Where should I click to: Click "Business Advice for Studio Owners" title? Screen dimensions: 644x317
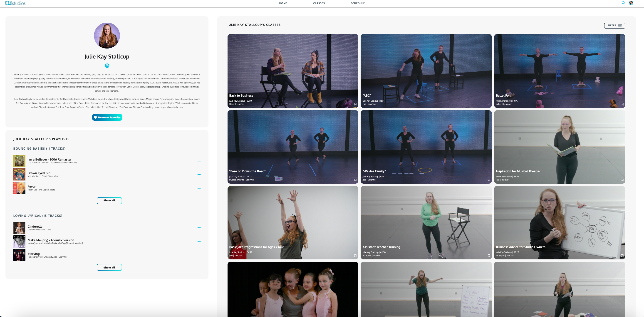[x=520, y=247]
